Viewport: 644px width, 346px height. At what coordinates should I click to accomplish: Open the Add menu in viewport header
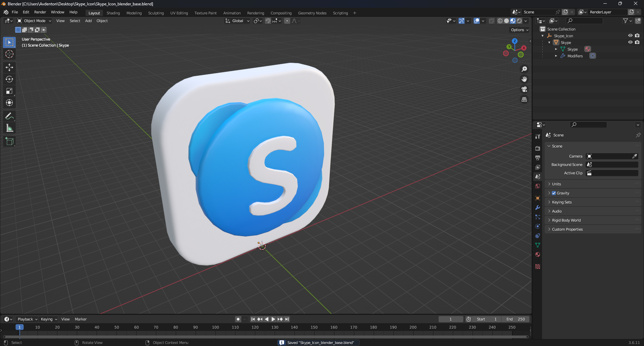pyautogui.click(x=88, y=21)
